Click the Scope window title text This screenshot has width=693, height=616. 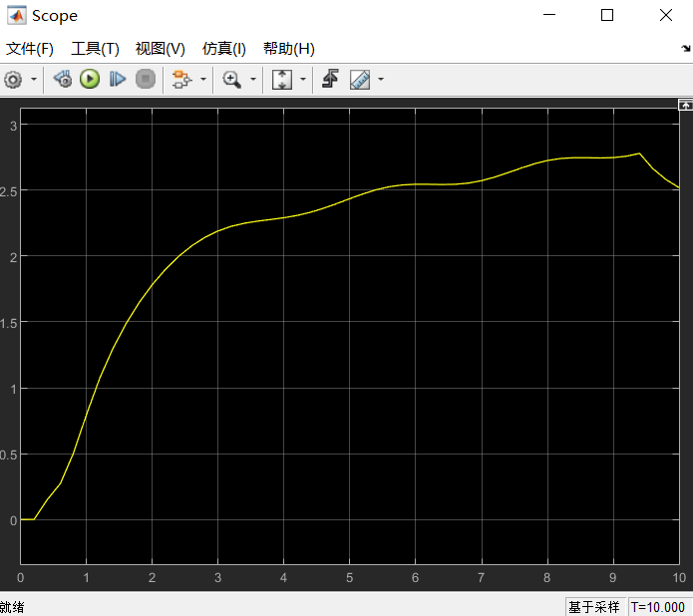55,16
